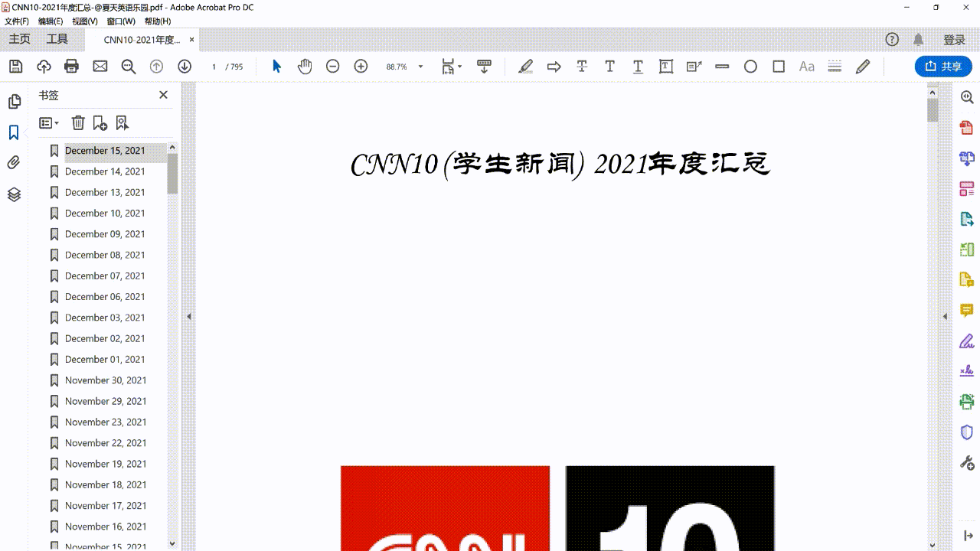The height and width of the screenshot is (551, 980).
Task: Open 文件(F) menu
Action: (x=17, y=21)
